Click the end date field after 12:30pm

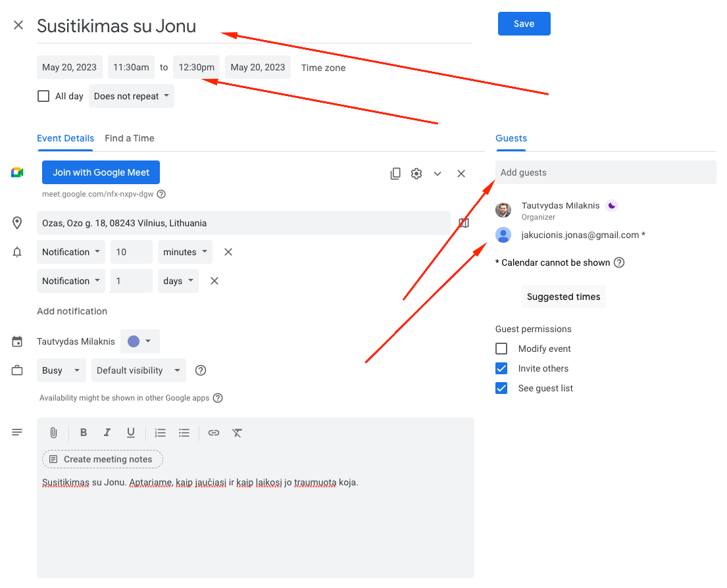point(258,67)
